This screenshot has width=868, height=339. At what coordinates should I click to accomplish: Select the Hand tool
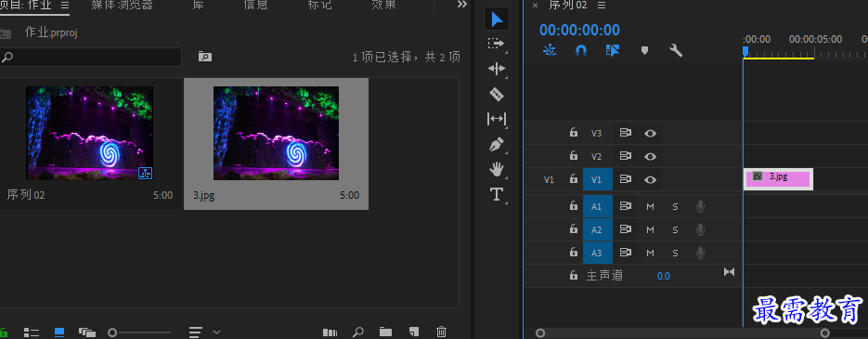pos(497,169)
